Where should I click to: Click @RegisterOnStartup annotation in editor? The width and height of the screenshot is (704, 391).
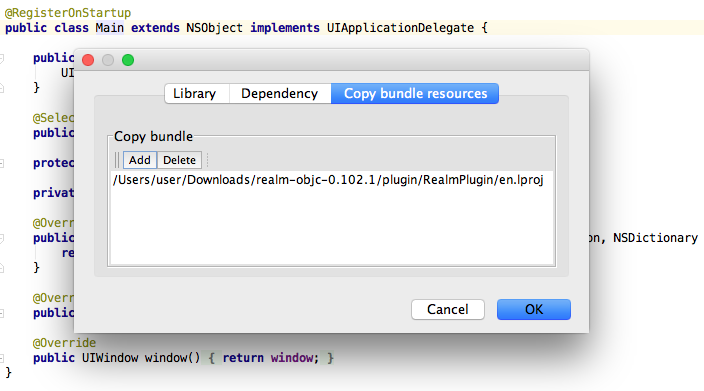pos(68,13)
